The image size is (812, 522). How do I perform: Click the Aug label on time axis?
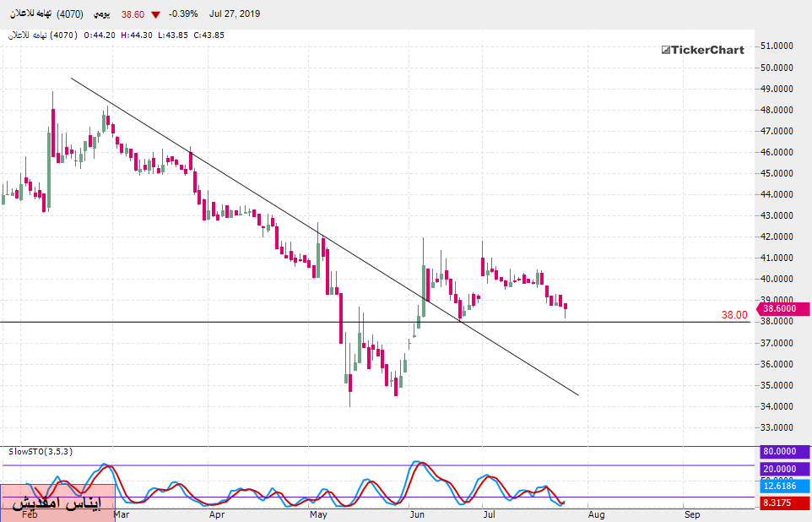596,514
